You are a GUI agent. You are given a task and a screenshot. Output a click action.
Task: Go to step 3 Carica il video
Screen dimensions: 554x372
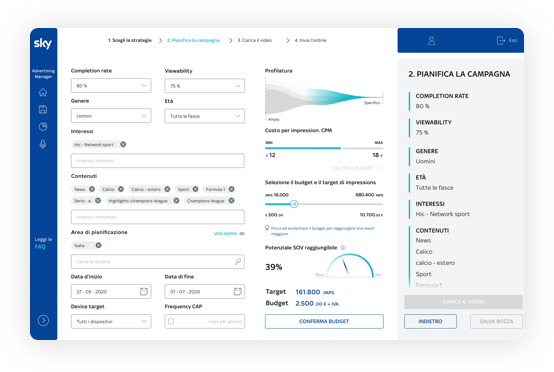tap(255, 40)
